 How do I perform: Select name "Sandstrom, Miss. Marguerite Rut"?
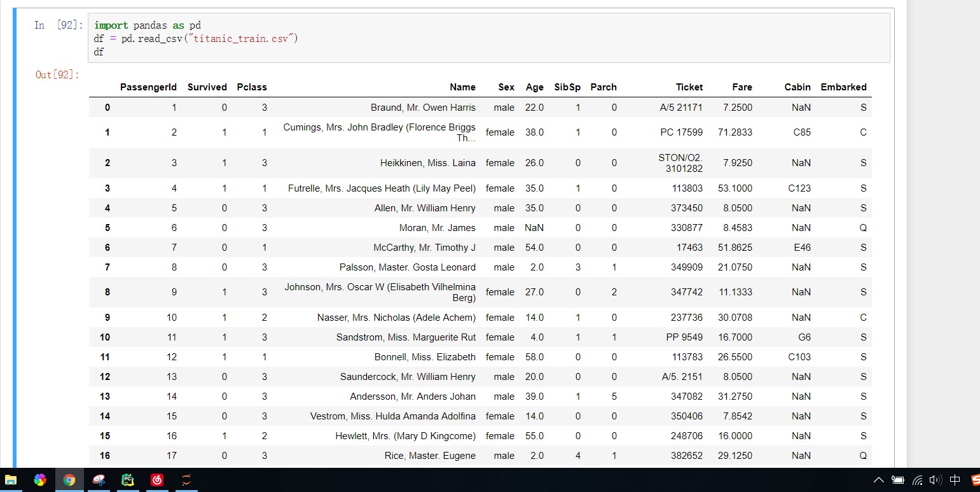click(x=406, y=337)
